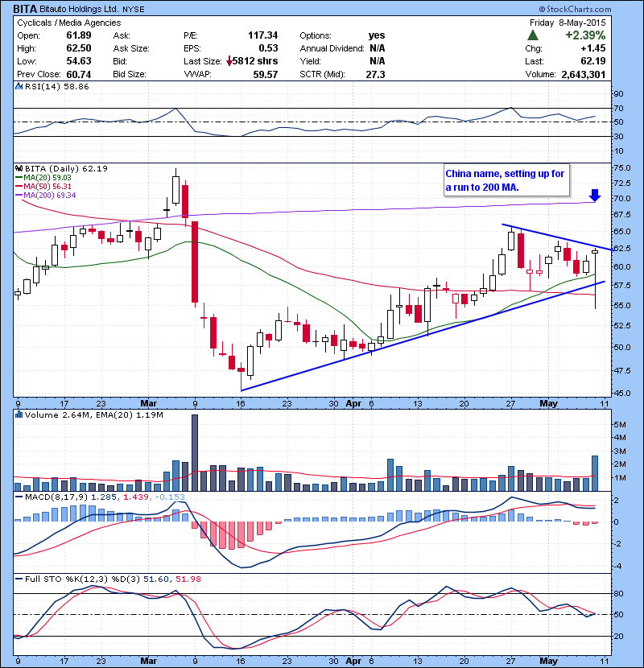
Task: Click the MA(20) green legend line
Action: click(19, 178)
